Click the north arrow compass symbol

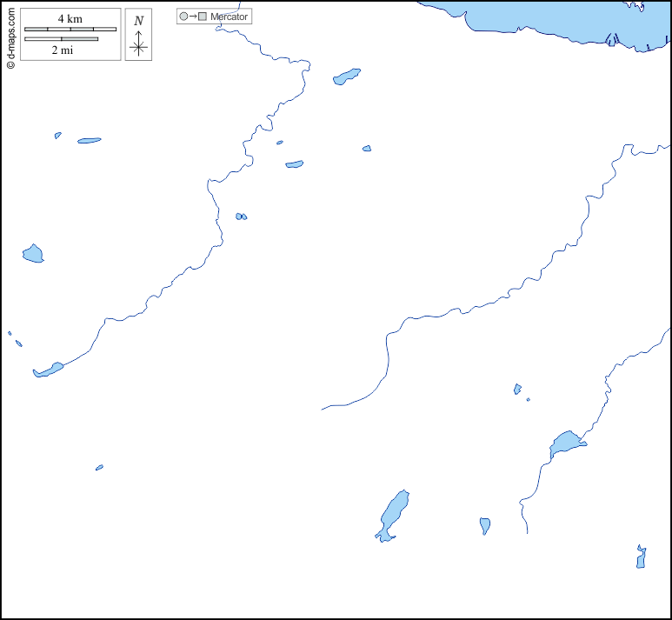pyautogui.click(x=138, y=45)
